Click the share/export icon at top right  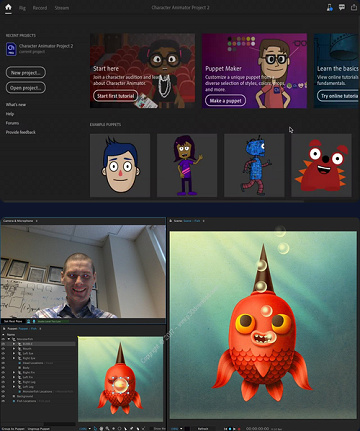[x=354, y=7]
